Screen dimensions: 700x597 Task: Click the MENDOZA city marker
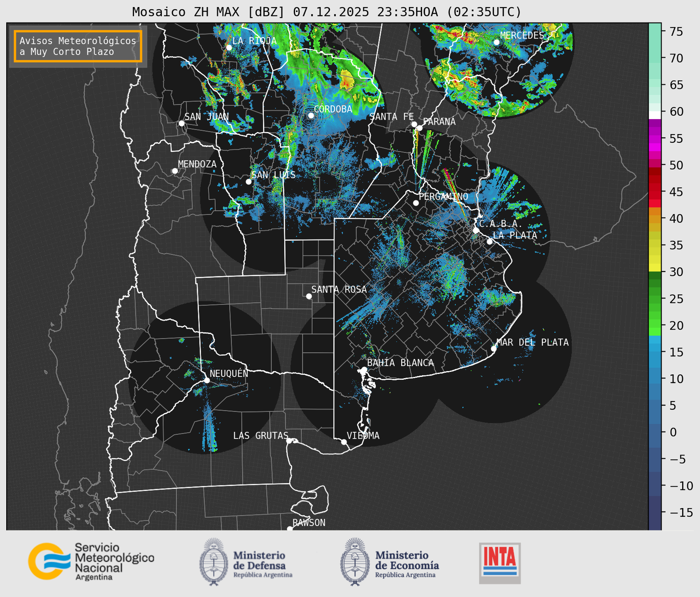175,171
